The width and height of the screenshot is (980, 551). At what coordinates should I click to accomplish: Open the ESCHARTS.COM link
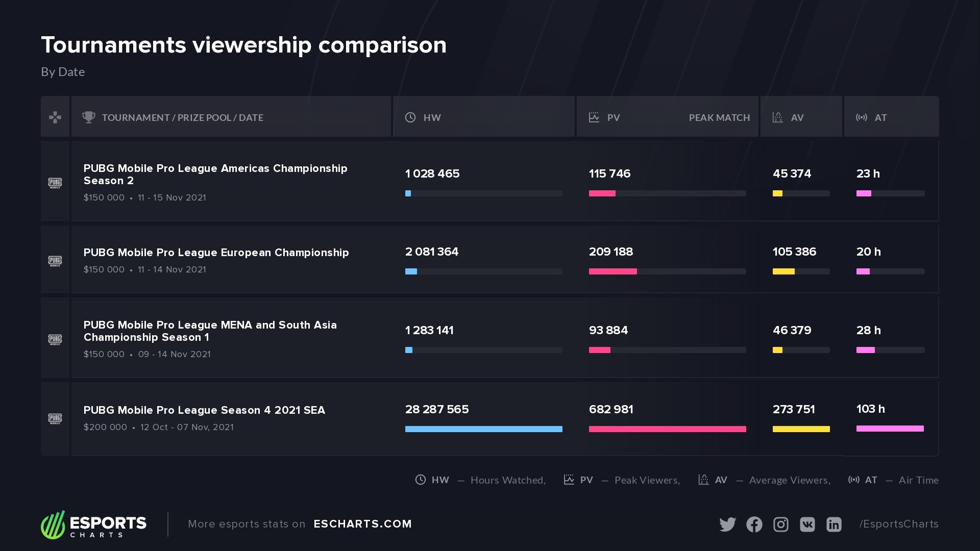point(362,524)
